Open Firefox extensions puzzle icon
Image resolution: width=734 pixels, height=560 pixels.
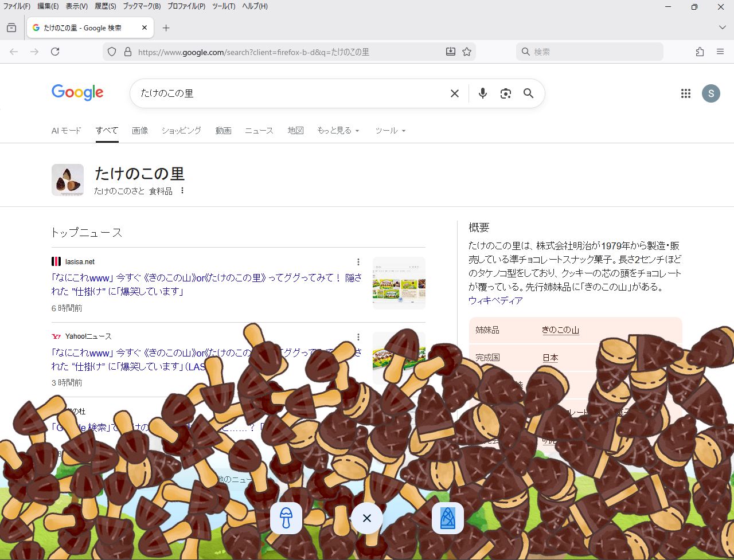(700, 52)
